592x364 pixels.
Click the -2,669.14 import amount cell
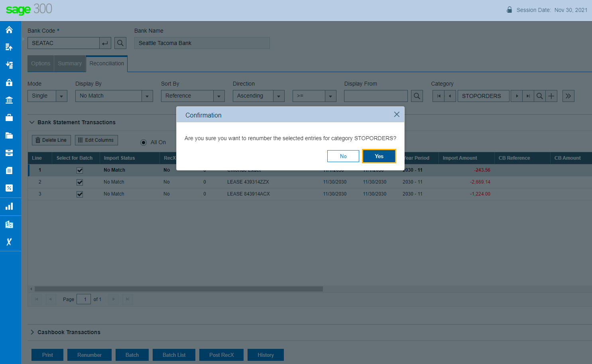480,182
